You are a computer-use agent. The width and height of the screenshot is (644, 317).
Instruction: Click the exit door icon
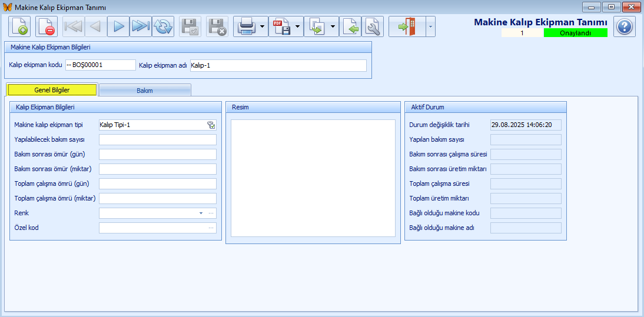pos(407,26)
